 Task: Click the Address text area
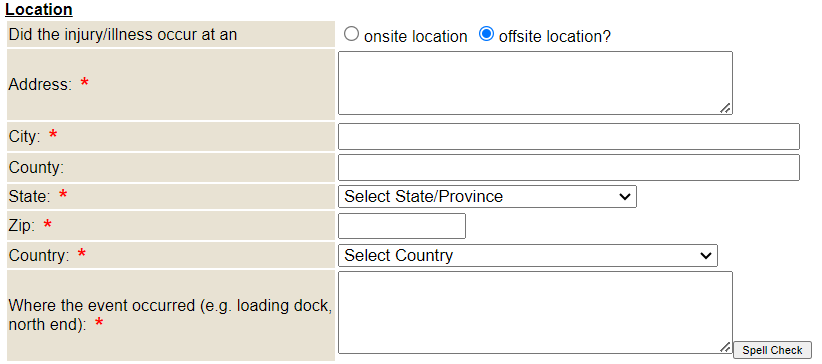coord(535,83)
